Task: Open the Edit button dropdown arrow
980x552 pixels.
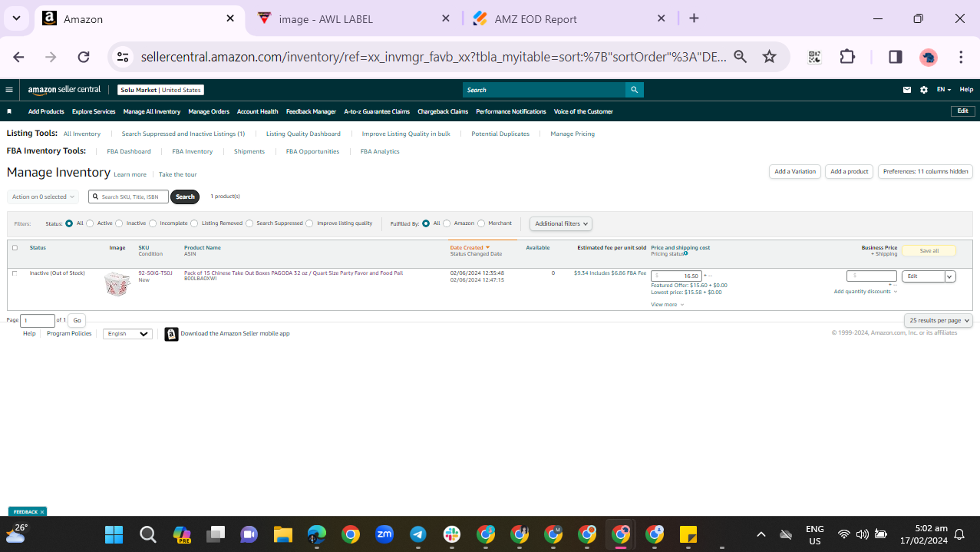Action: point(950,276)
